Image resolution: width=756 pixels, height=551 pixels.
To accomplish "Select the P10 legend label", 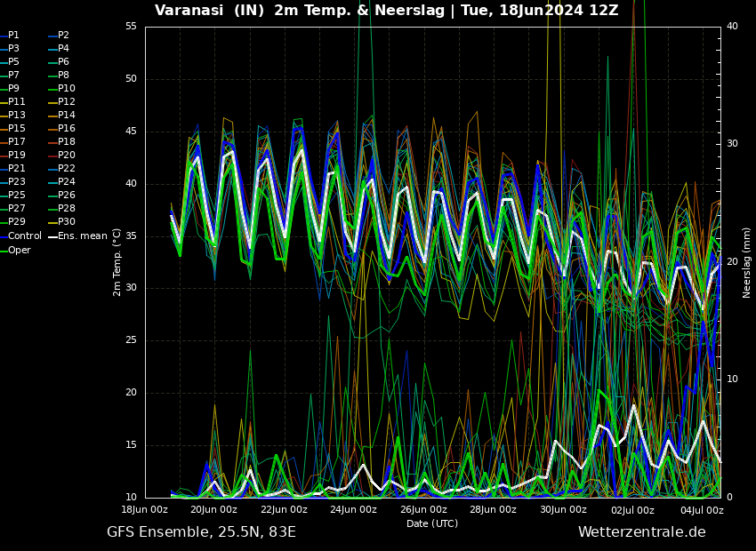I will 62,88.
